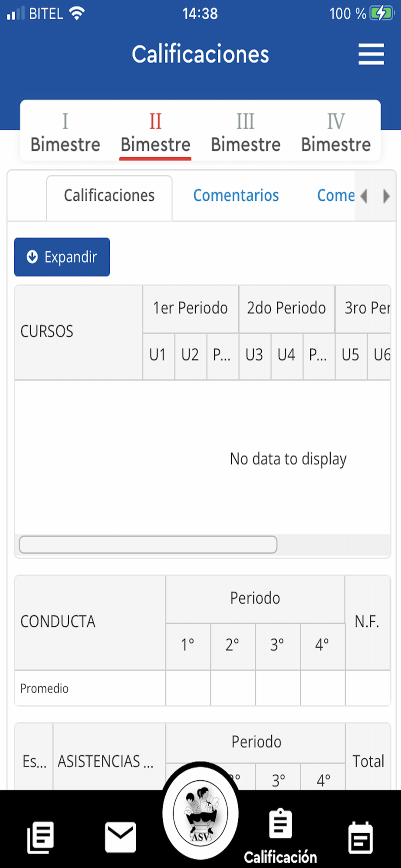Viewport: 401px width, 868px height.
Task: Switch to III Bimestre tab
Action: click(x=246, y=132)
